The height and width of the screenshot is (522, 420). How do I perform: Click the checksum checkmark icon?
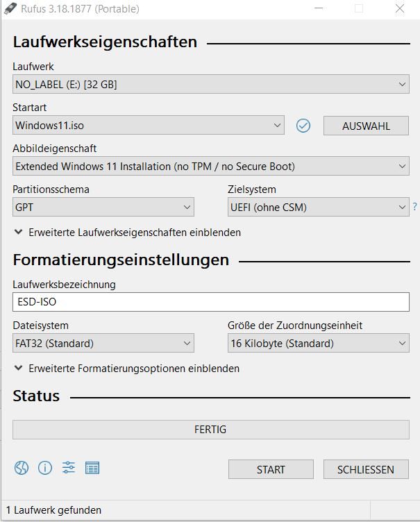303,126
